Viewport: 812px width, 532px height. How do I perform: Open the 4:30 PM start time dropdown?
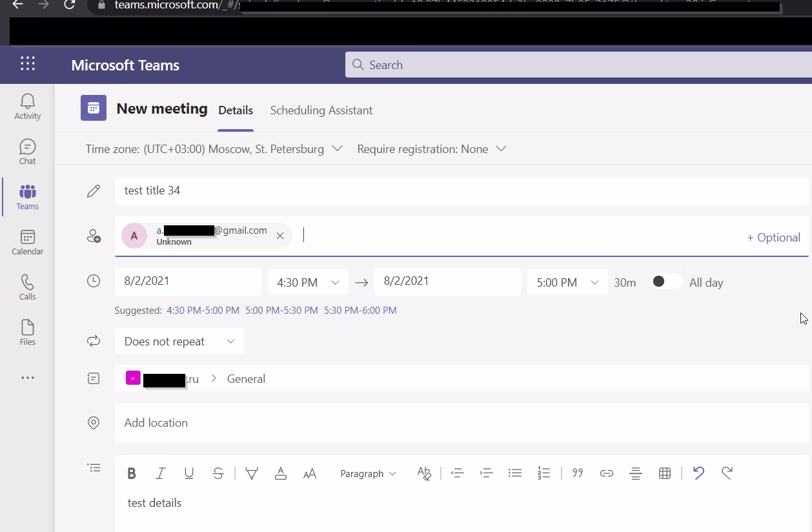308,282
